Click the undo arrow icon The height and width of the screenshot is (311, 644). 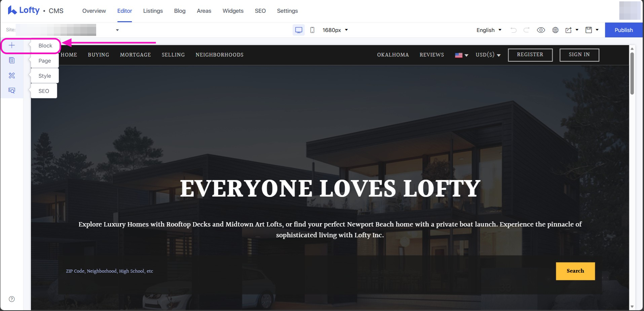513,30
